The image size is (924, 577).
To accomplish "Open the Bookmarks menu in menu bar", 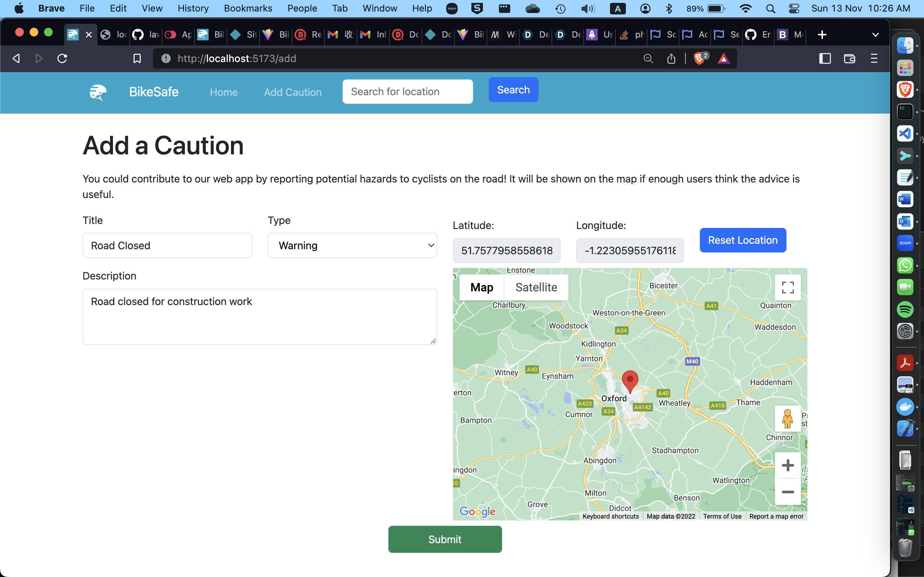I will [x=248, y=8].
